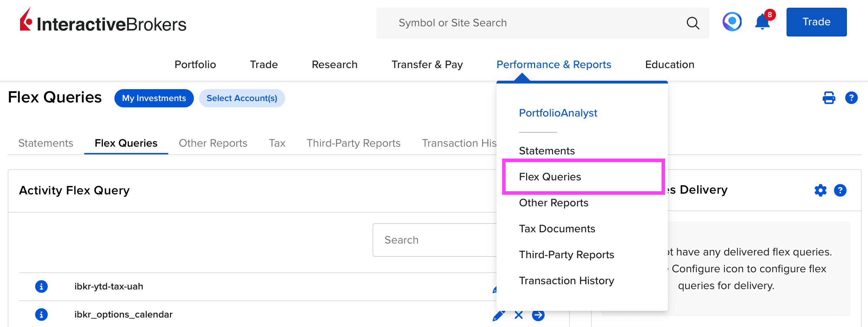Open the Trade navigation menu item
Viewport: 868px width, 327px height.
264,65
